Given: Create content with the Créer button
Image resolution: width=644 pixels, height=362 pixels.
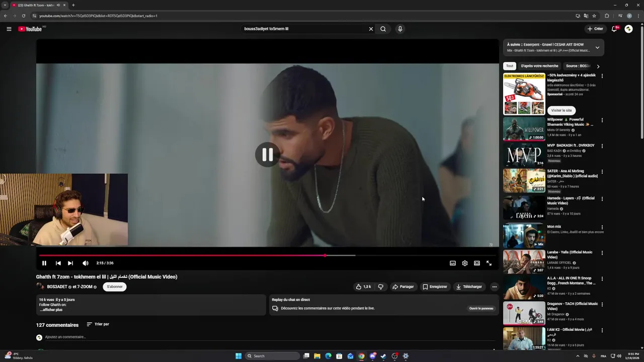Looking at the screenshot, I should [x=595, y=29].
